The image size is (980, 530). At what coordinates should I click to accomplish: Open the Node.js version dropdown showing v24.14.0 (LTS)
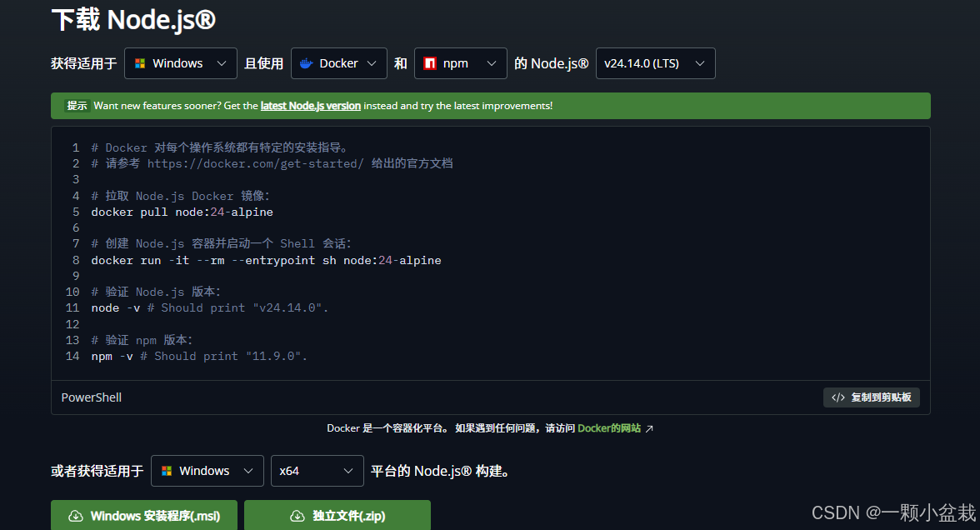click(656, 62)
